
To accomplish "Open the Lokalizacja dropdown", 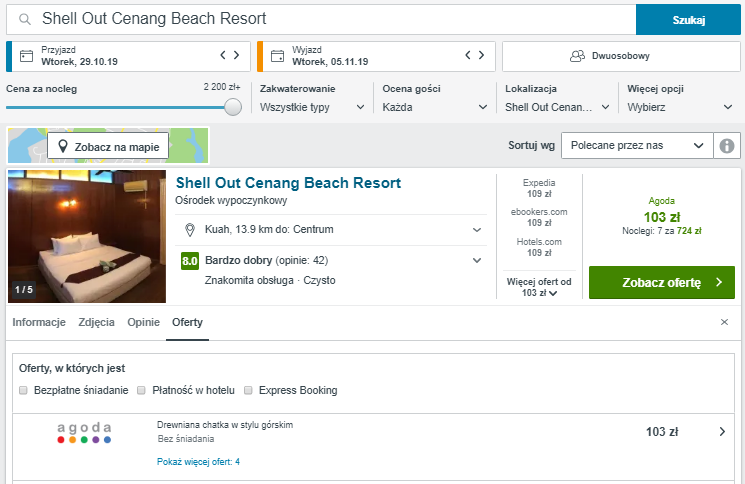I will [557, 107].
